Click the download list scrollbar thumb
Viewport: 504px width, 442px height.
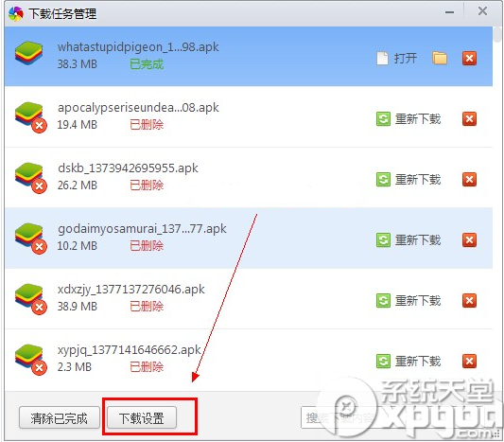pyautogui.click(x=498, y=35)
